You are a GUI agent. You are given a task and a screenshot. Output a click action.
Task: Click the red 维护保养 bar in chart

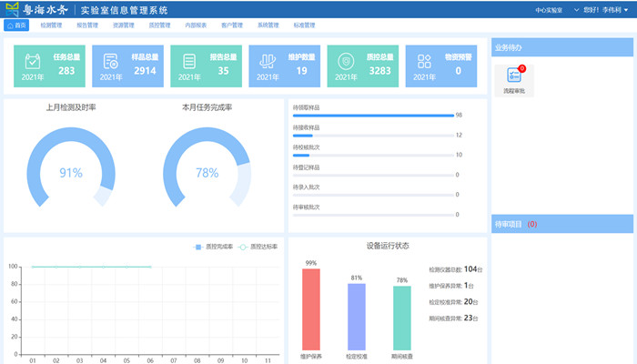click(311, 308)
